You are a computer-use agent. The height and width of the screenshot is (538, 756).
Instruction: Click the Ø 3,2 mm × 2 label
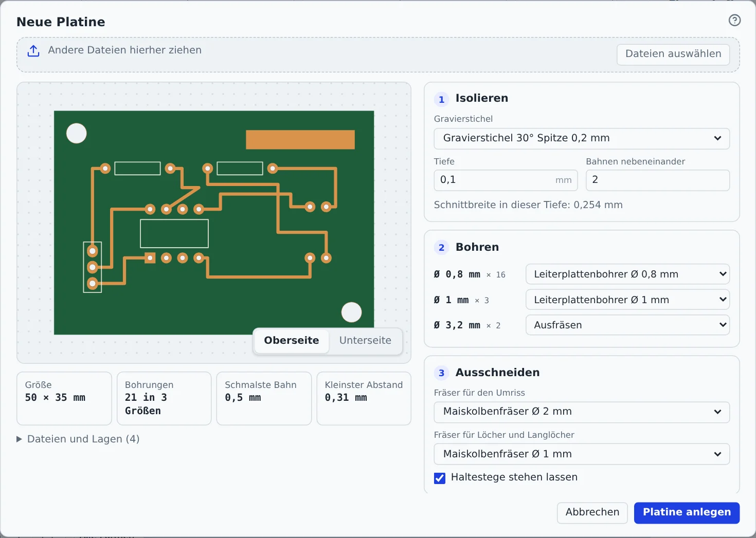click(467, 325)
